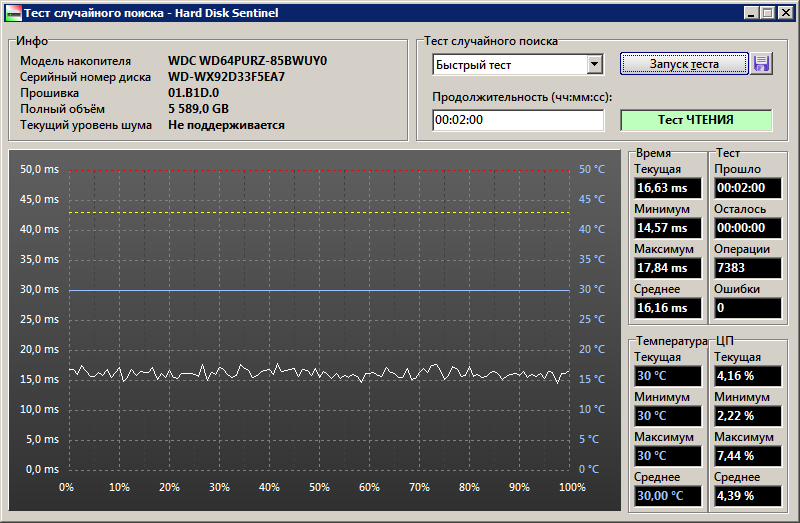Click the average temperature 30,00 °C box
800x523 pixels.
coord(667,495)
